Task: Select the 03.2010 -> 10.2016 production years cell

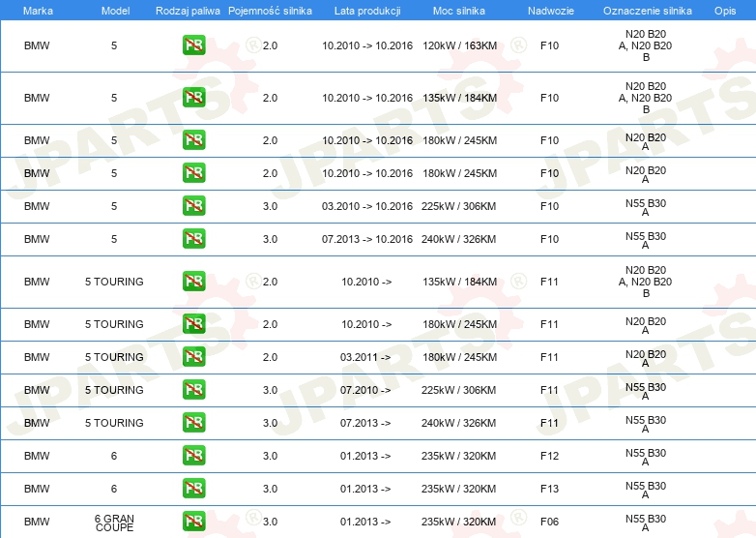Action: (x=367, y=206)
